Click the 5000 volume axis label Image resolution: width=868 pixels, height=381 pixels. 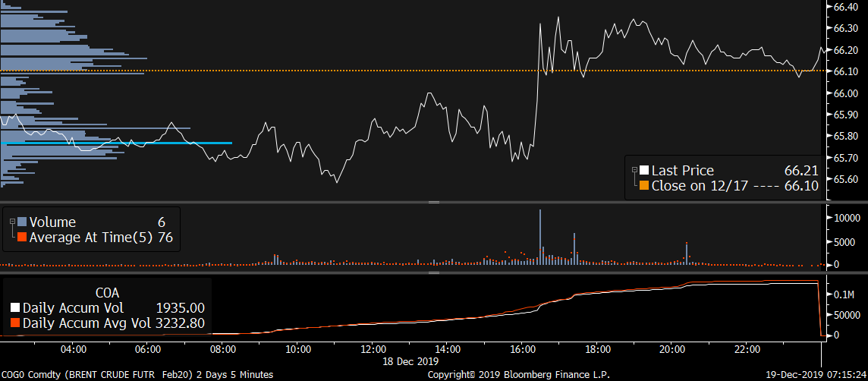point(844,241)
